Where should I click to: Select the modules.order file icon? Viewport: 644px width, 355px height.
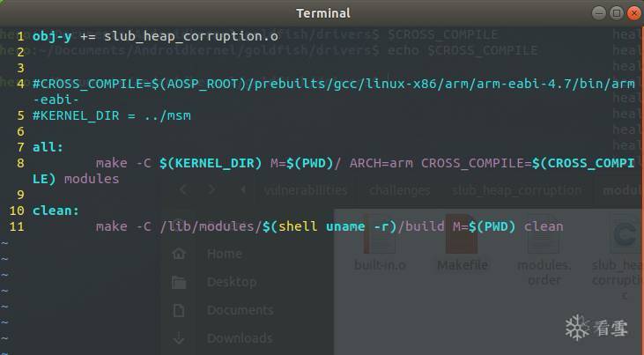pos(544,234)
